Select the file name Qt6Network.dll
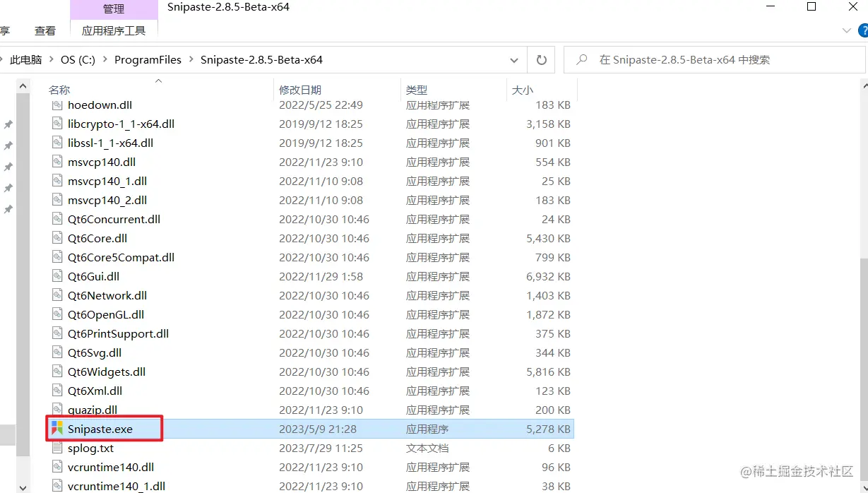868x493 pixels. click(107, 295)
